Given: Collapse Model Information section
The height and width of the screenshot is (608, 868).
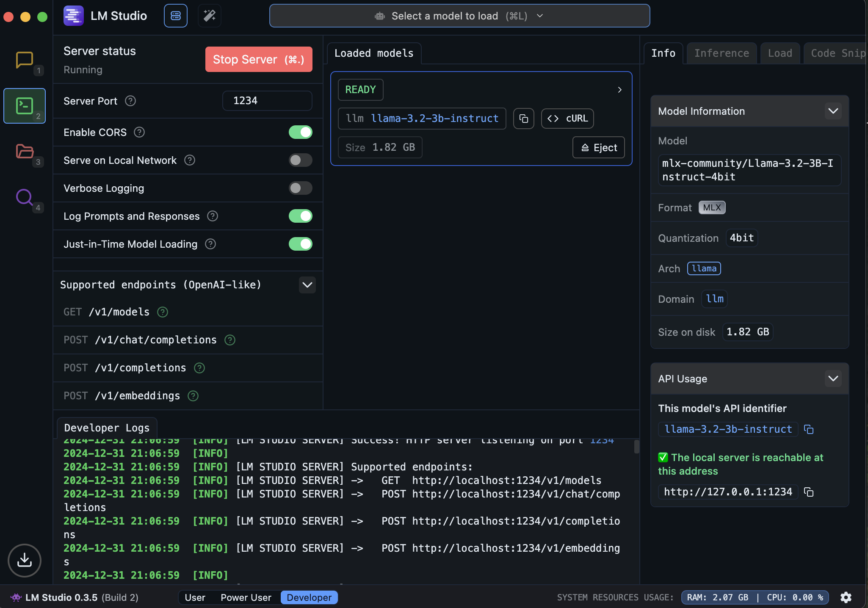Looking at the screenshot, I should point(833,111).
